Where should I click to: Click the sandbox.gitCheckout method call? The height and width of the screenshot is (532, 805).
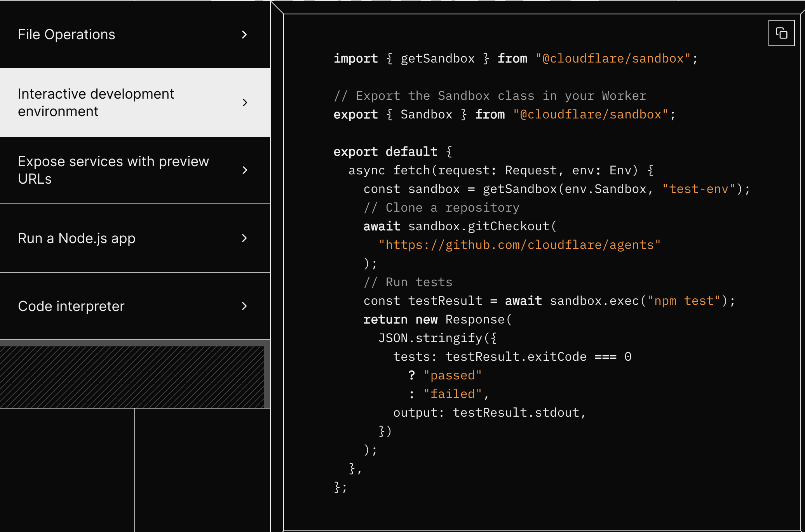pyautogui.click(x=482, y=226)
